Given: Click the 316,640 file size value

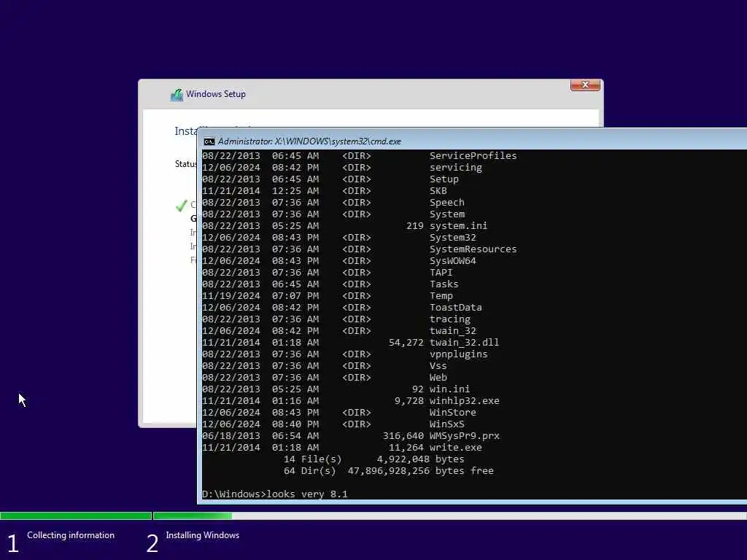Looking at the screenshot, I should click(403, 436).
